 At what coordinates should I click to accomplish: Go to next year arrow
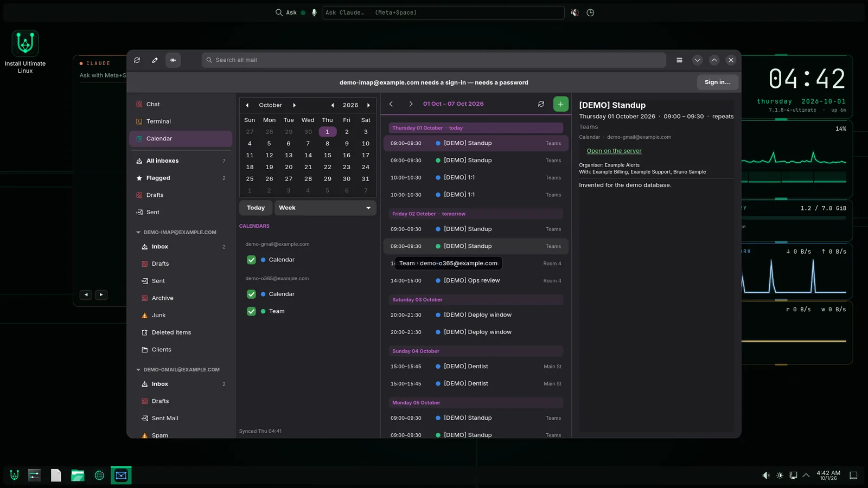pos(368,105)
